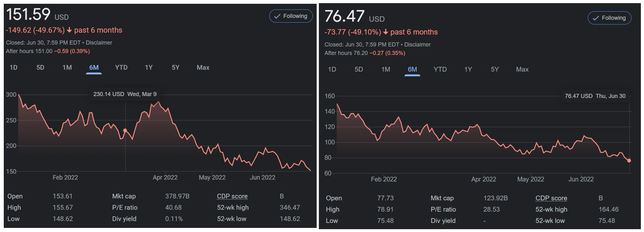This screenshot has height=232, width=644.
Task: Click the CDP score link in right panel
Action: coord(551,198)
